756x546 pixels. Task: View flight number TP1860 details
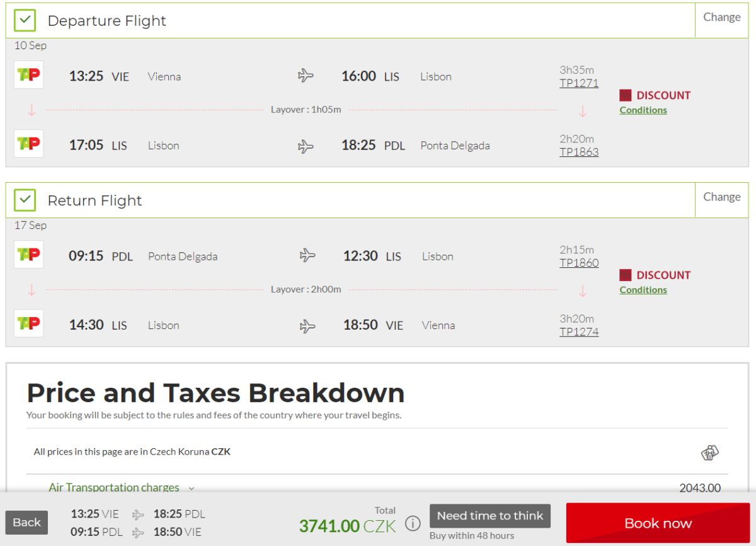(578, 263)
